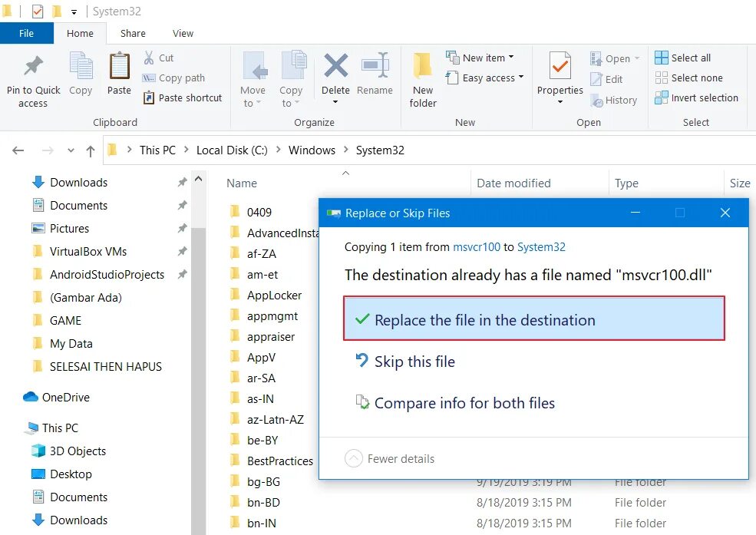Image resolution: width=756 pixels, height=535 pixels.
Task: Switch to the Home tab
Action: coord(80,33)
